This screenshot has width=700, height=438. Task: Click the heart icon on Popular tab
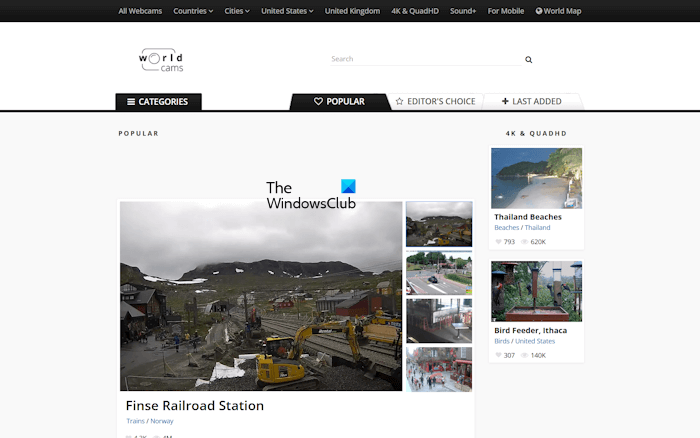[x=318, y=101]
